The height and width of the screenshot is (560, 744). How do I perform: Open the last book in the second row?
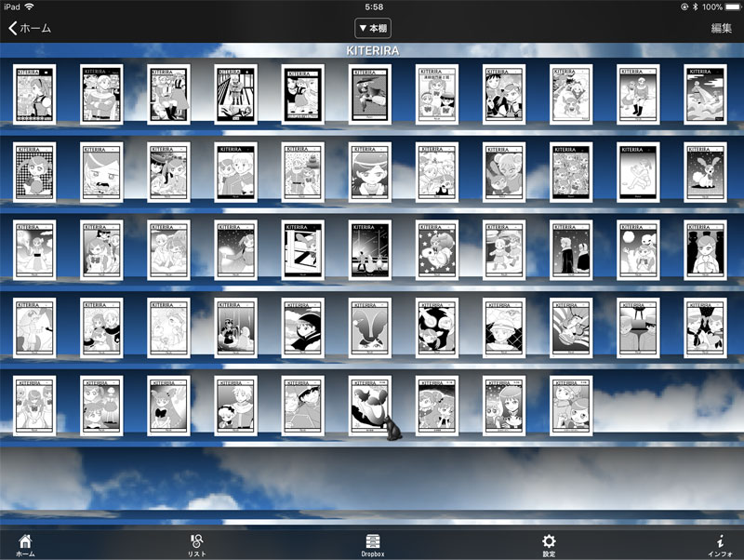click(x=704, y=172)
